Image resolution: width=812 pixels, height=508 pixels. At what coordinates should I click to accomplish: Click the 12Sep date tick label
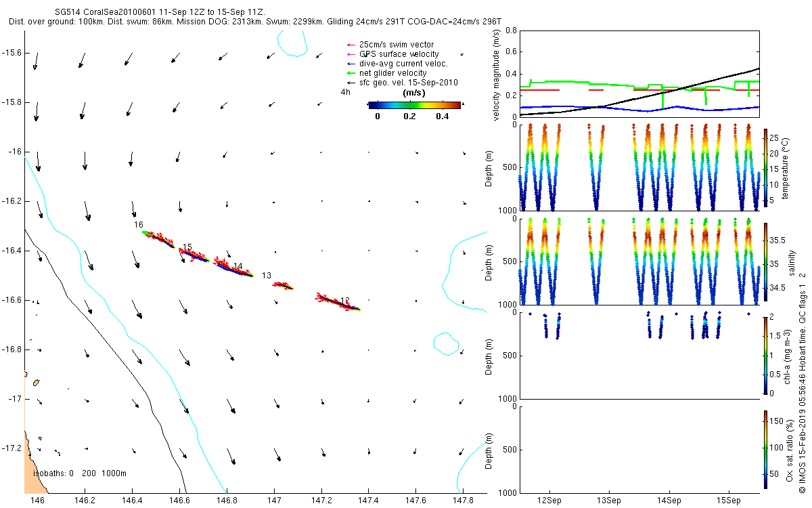coord(549,501)
